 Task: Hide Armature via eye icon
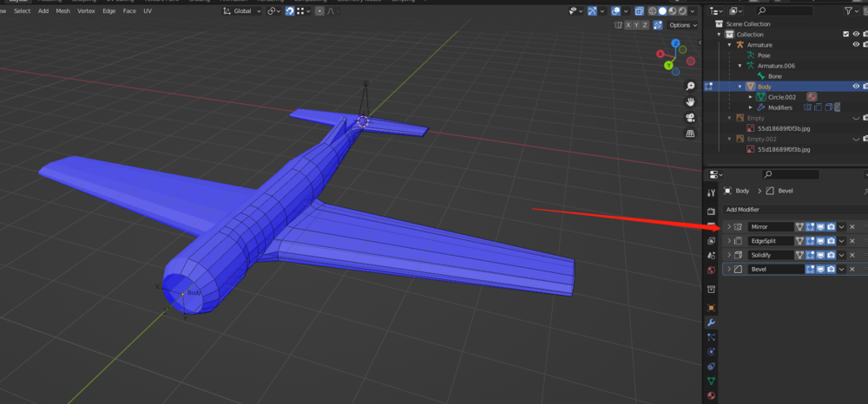pyautogui.click(x=856, y=45)
